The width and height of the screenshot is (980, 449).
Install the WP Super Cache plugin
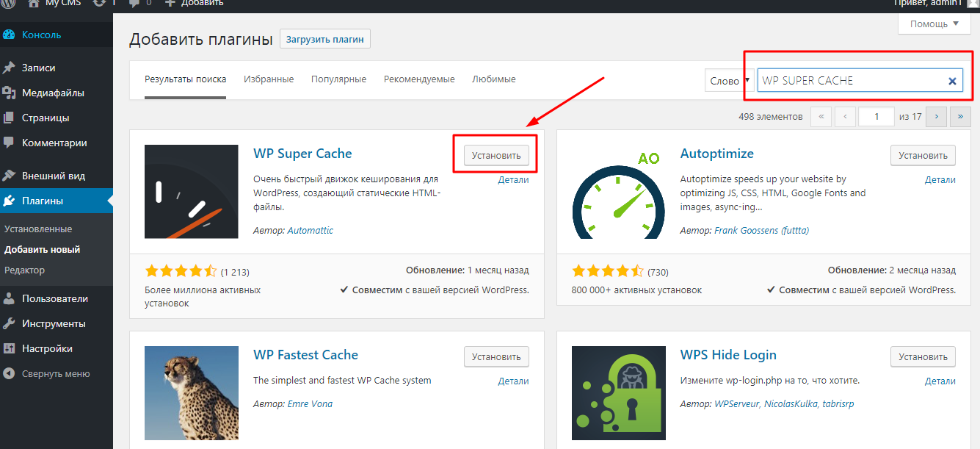coord(496,155)
